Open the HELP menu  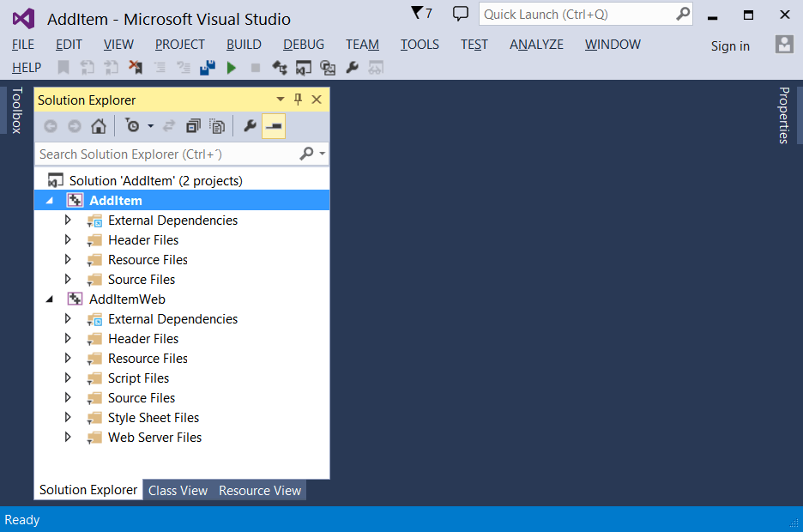(27, 68)
